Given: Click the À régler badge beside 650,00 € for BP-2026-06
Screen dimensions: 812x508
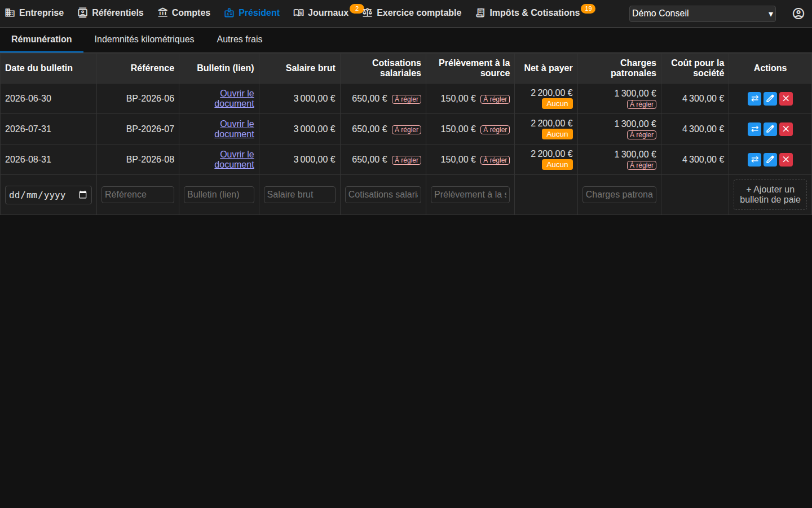Looking at the screenshot, I should tap(407, 99).
